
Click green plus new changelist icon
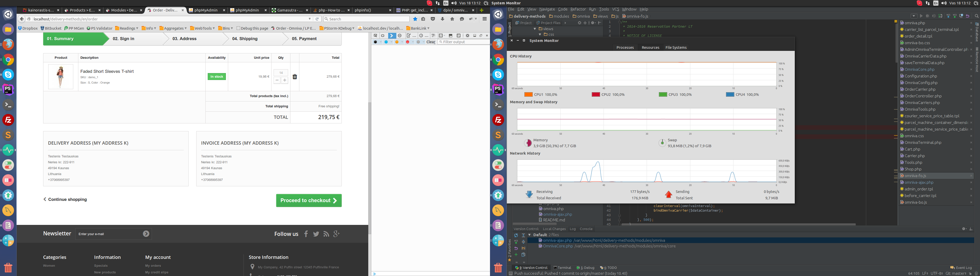(516, 255)
